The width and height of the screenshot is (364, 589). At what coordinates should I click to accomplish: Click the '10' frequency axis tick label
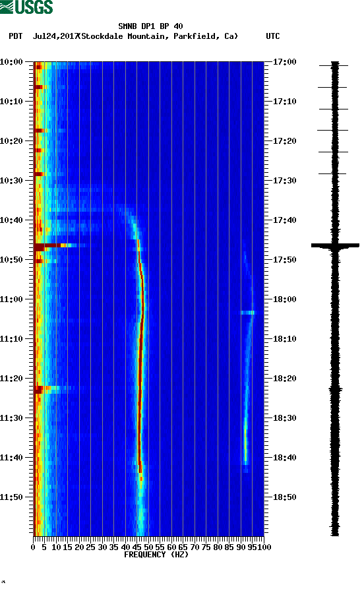[56, 547]
